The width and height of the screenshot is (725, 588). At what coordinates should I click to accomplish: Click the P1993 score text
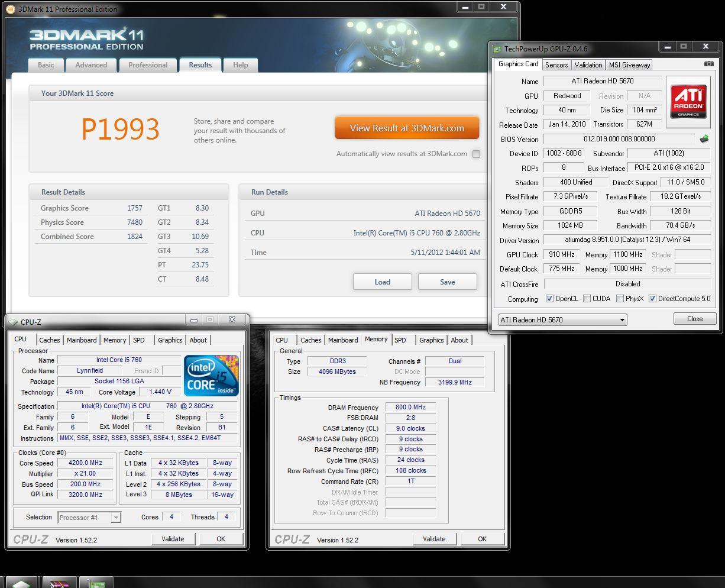point(120,129)
